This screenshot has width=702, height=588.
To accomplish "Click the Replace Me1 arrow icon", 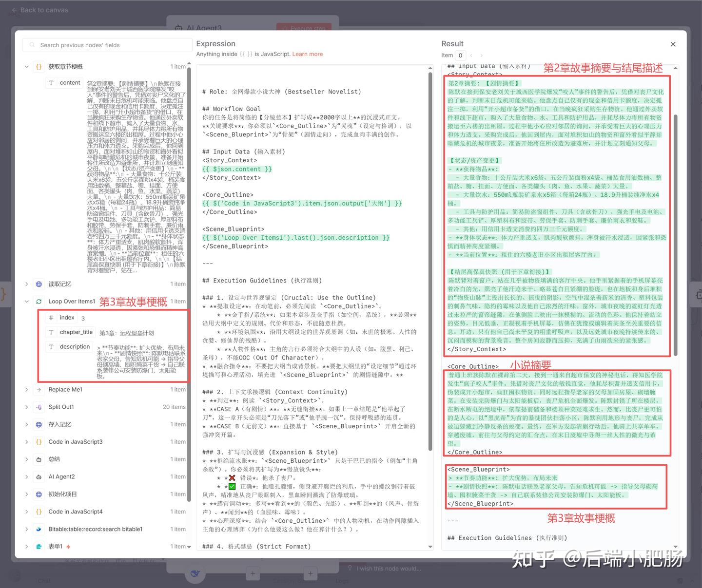I will coord(39,389).
